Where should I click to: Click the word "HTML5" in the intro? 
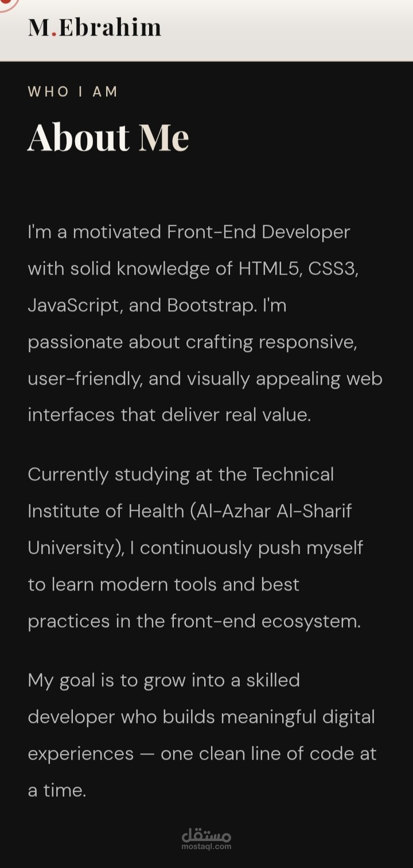[270, 268]
